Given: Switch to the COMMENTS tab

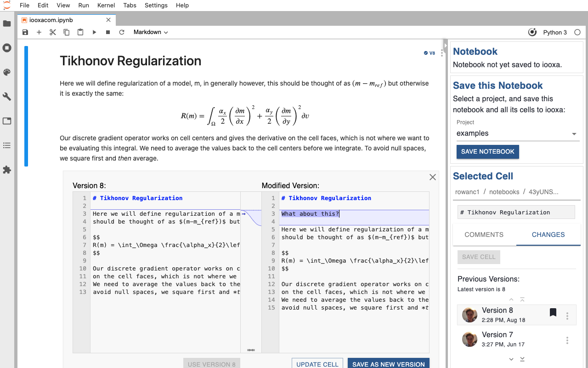Looking at the screenshot, I should [x=484, y=235].
